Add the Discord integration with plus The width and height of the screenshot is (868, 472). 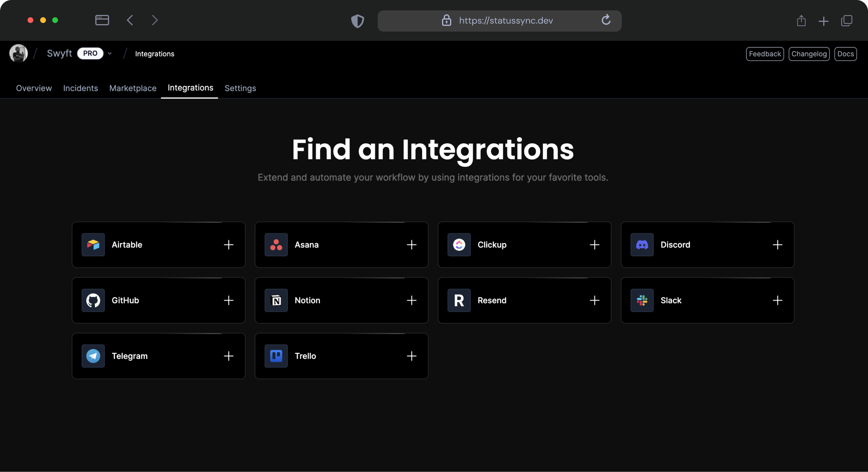(777, 244)
